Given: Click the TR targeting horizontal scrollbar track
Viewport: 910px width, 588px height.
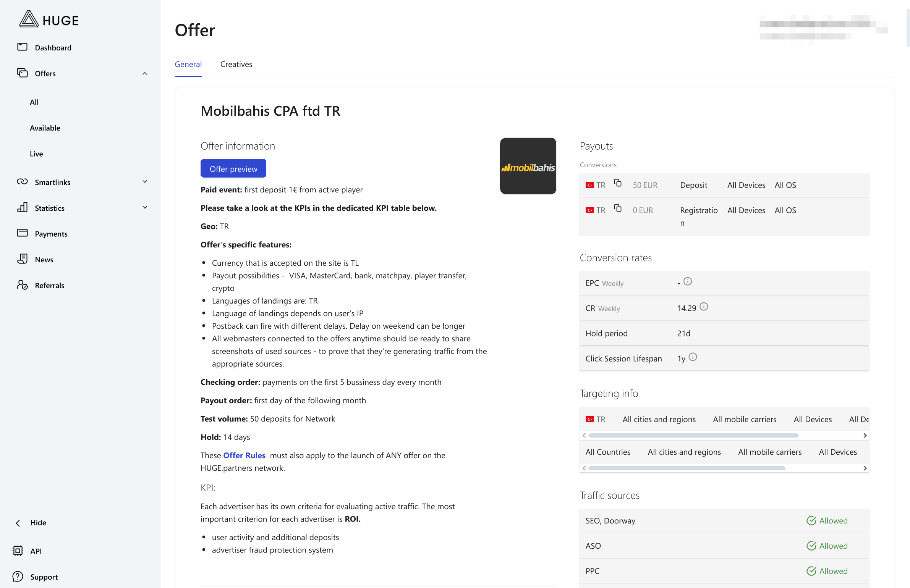Looking at the screenshot, I should [x=724, y=436].
